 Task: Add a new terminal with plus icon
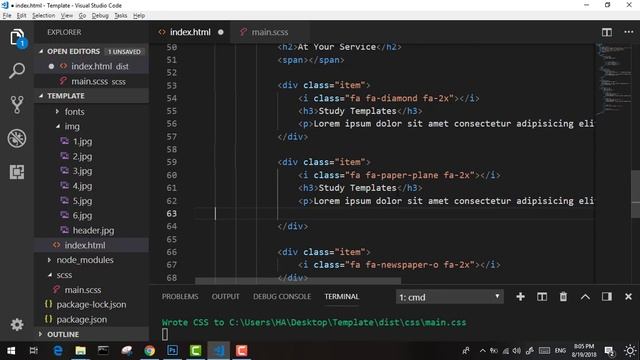(x=520, y=297)
